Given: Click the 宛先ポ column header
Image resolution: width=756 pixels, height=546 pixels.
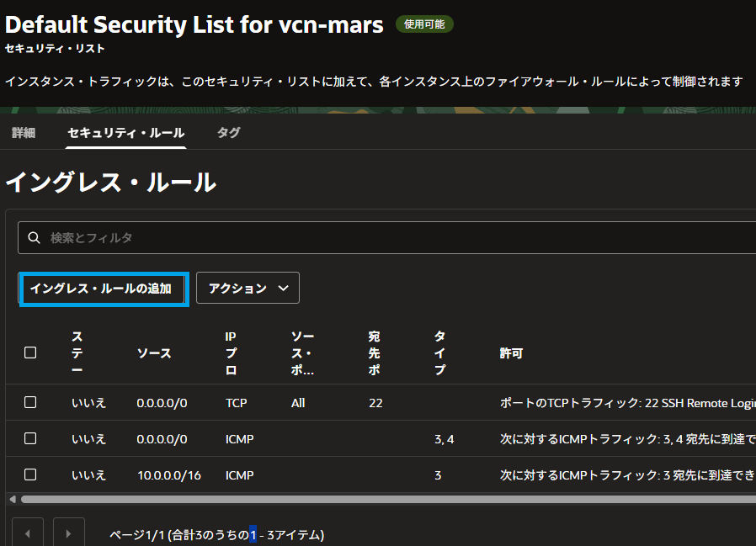Looking at the screenshot, I should tap(375, 353).
